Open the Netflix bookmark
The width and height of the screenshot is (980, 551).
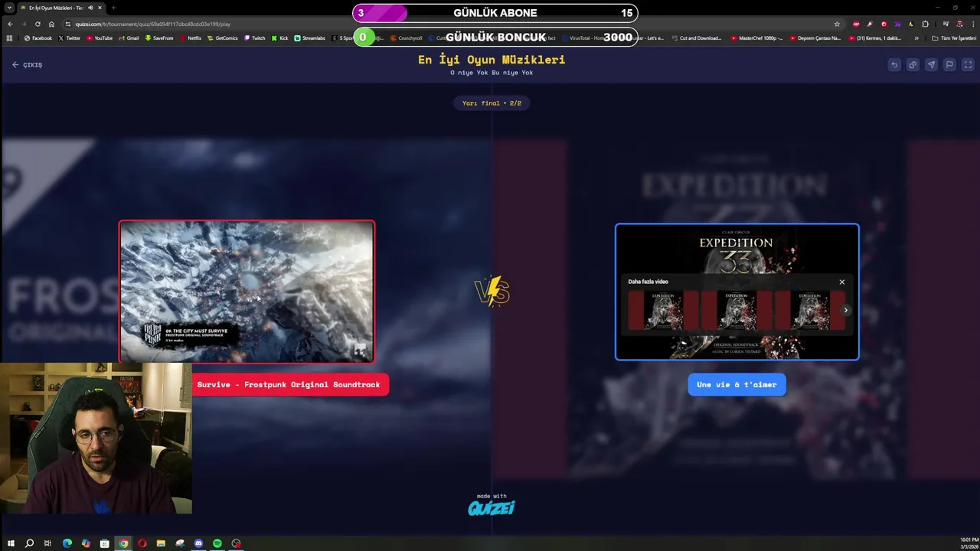191,37
